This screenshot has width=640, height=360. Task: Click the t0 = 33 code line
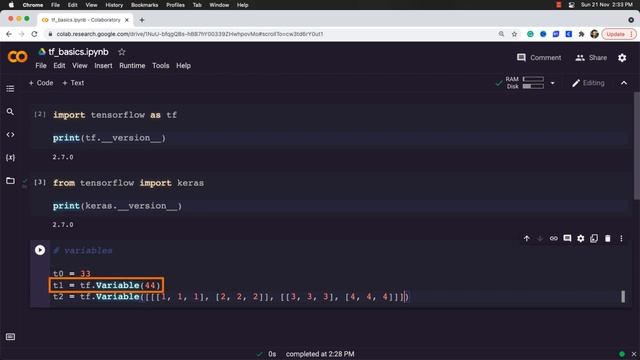pos(71,273)
